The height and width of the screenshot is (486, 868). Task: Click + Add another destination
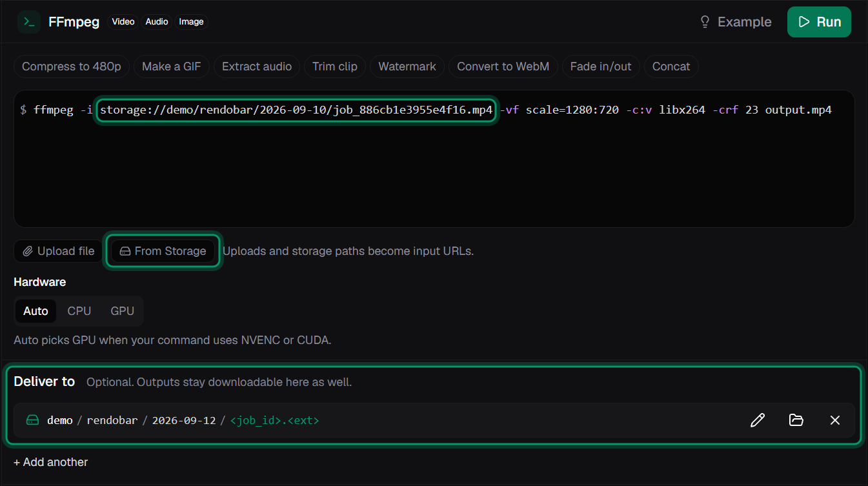(x=51, y=462)
